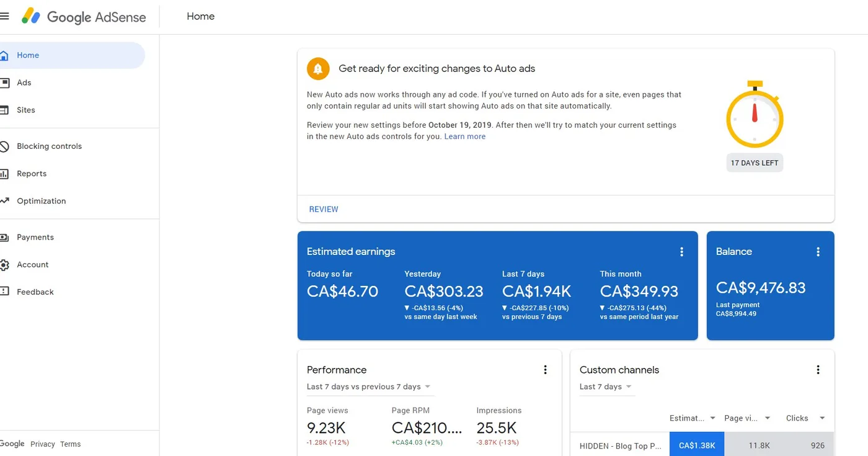This screenshot has height=456, width=868.
Task: Click the Account gear icon
Action: coord(4,264)
